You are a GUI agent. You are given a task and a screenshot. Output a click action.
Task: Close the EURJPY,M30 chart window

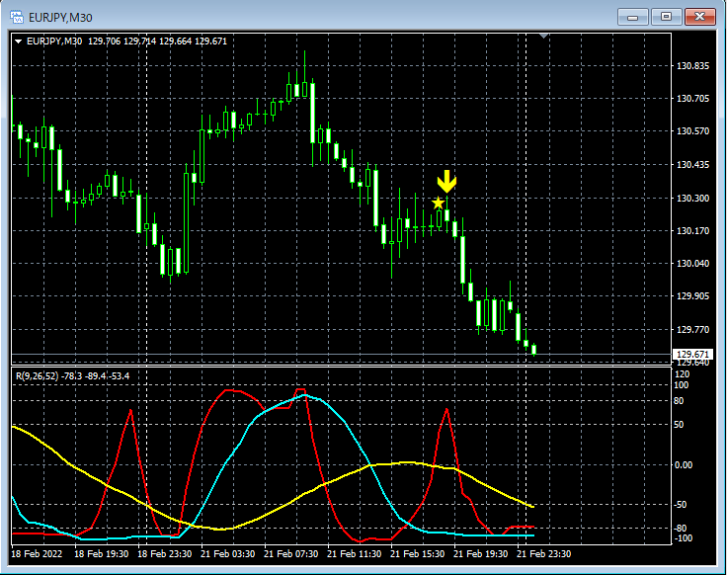pyautogui.click(x=699, y=17)
